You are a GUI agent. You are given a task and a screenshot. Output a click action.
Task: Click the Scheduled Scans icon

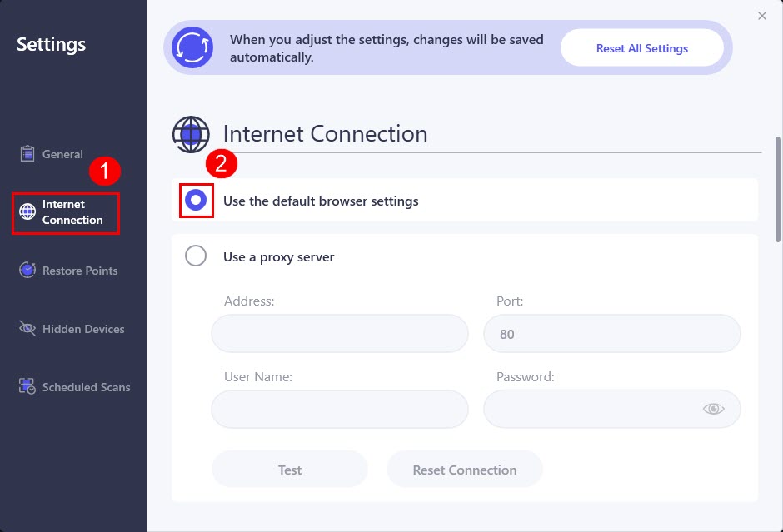tap(27, 386)
